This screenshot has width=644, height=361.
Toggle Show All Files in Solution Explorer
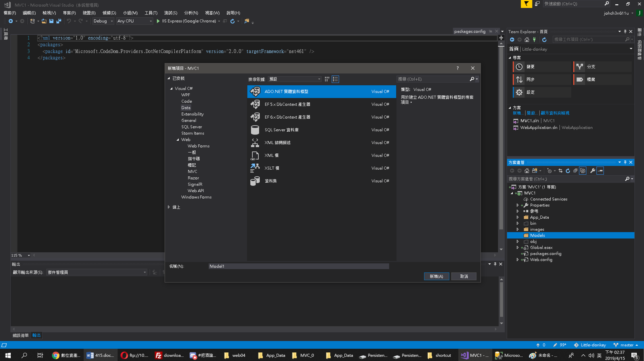583,171
